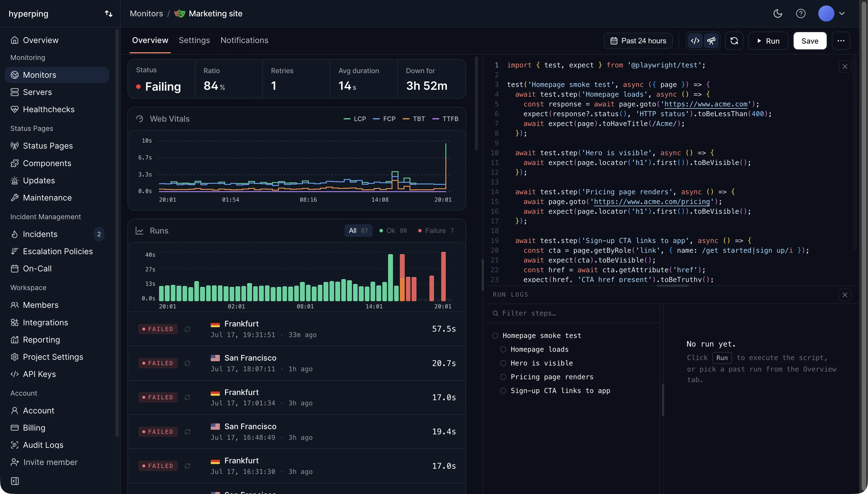Open Integrations in the sidebar

[x=57, y=322]
